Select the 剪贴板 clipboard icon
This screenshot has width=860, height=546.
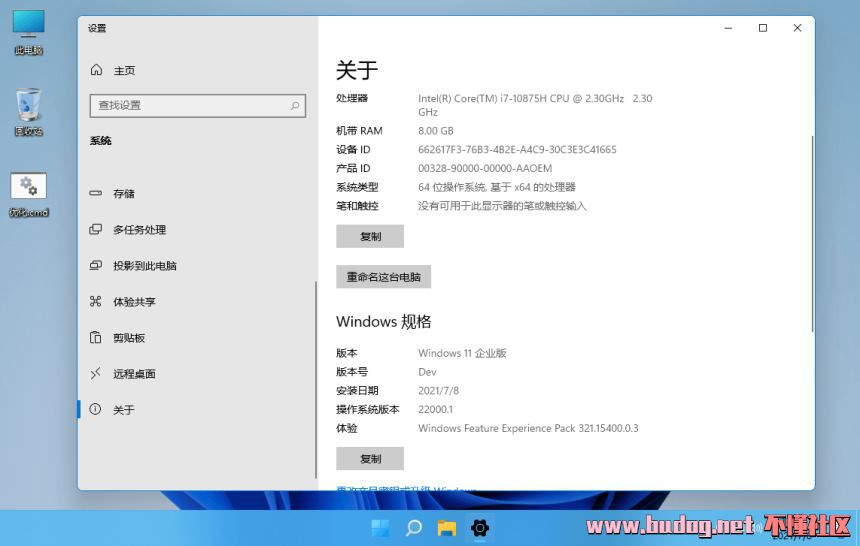point(96,338)
